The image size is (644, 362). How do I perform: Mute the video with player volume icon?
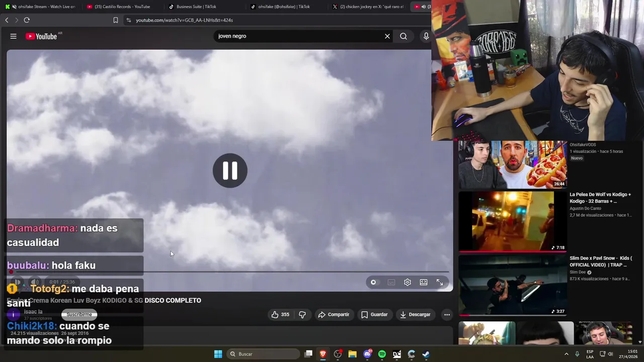[x=35, y=282]
